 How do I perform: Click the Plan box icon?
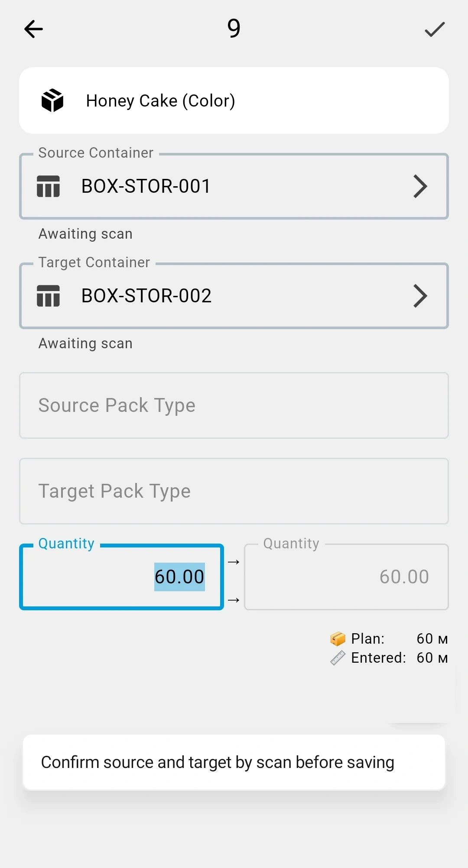[338, 638]
